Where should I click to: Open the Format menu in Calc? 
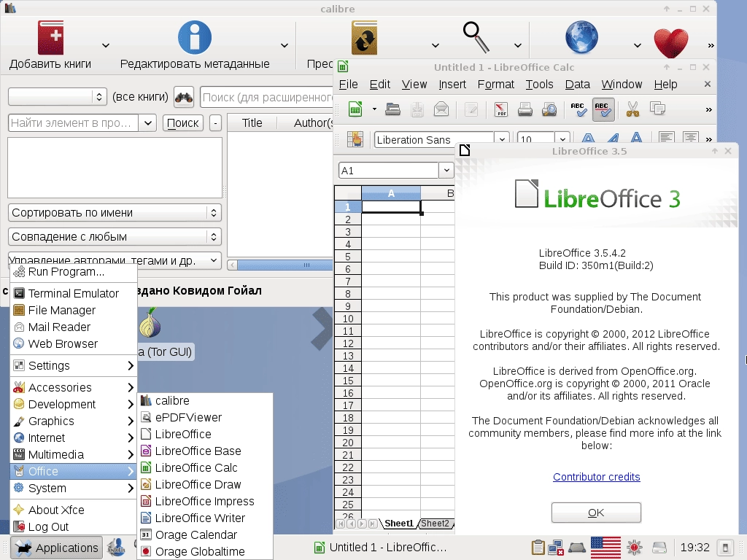click(x=496, y=85)
